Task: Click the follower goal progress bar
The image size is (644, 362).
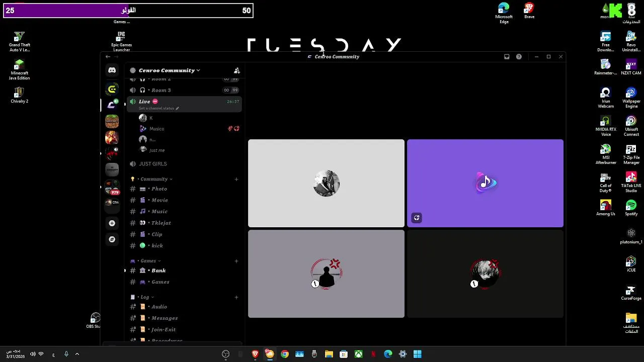Action: 128,11
